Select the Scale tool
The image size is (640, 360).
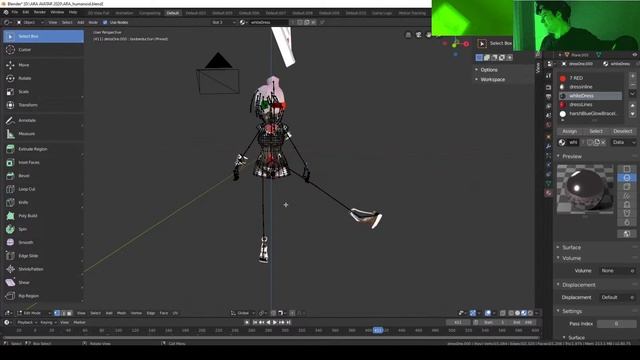[43, 92]
